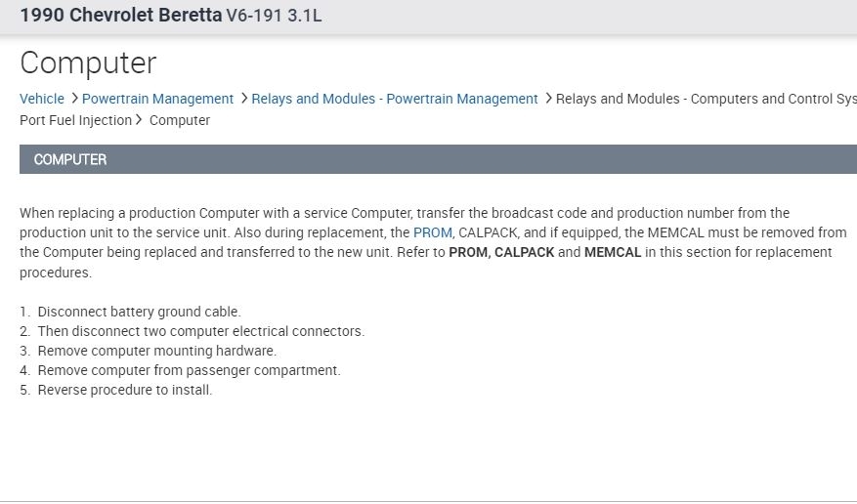
Task: Select Relays and Modules - Computers breadcrumb
Action: [x=706, y=99]
